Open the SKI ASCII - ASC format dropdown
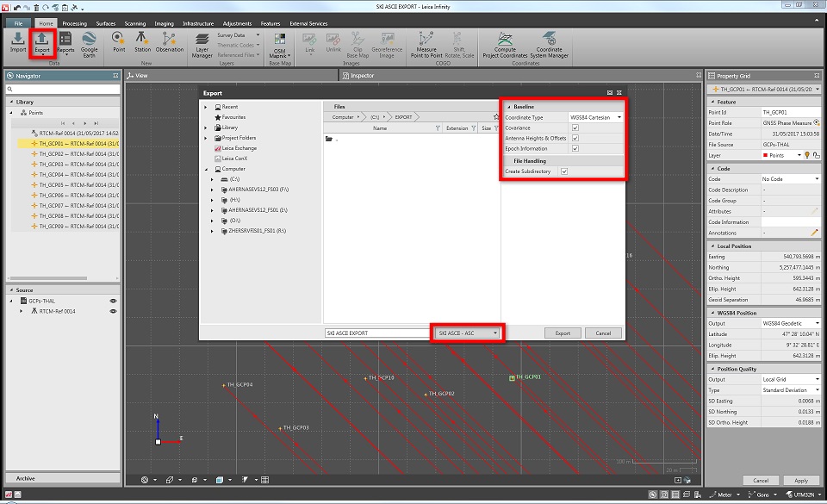Viewport: 827px width, 504px height. [468, 333]
